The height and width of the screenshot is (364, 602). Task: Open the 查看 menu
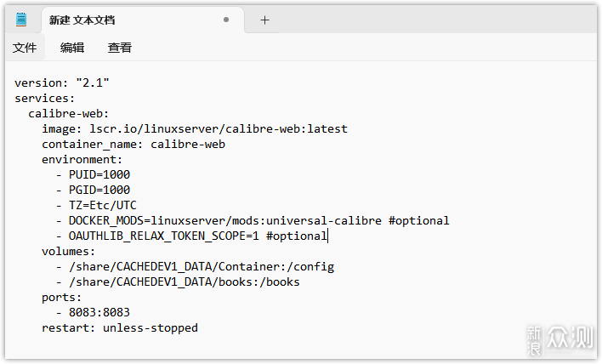point(120,48)
